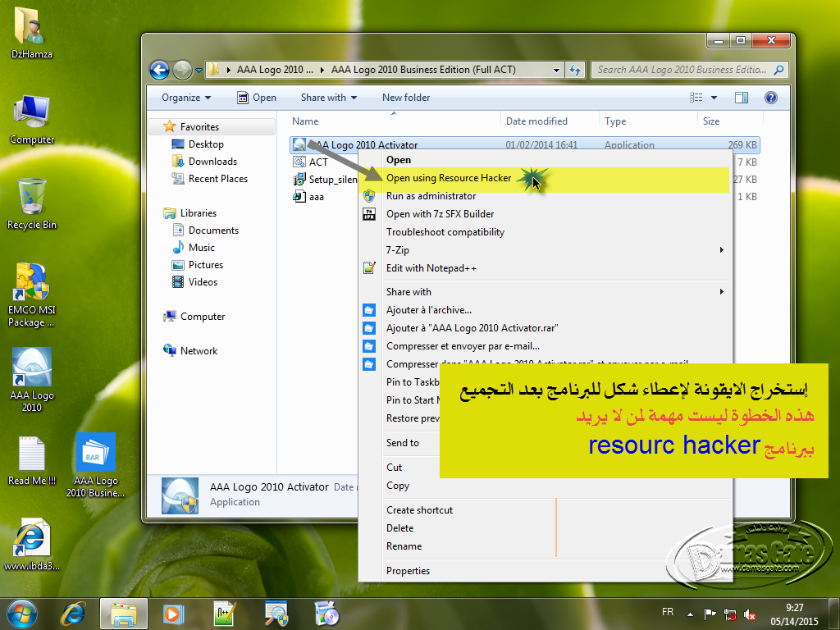Open the Organize menu
Image resolution: width=840 pixels, height=630 pixels.
(186, 98)
